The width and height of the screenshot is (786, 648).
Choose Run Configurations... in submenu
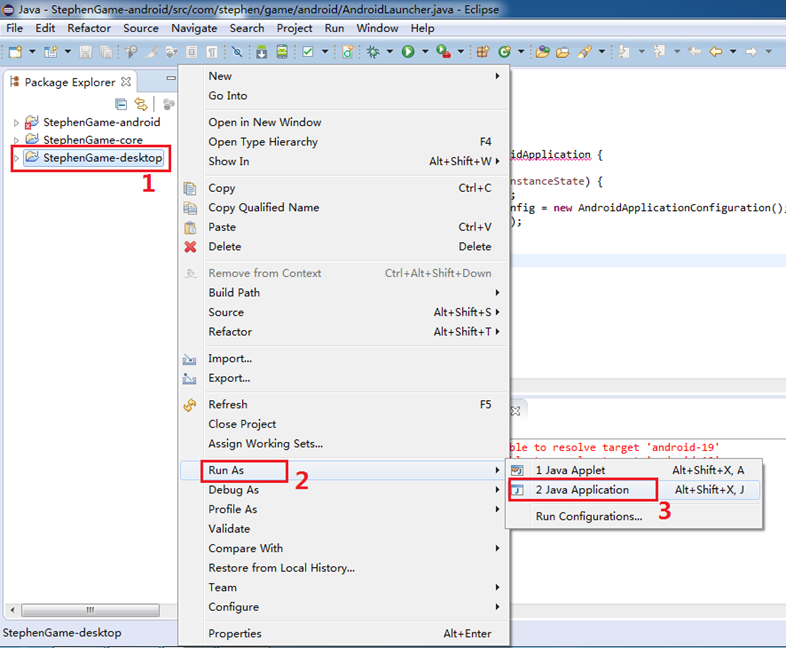tap(634, 516)
